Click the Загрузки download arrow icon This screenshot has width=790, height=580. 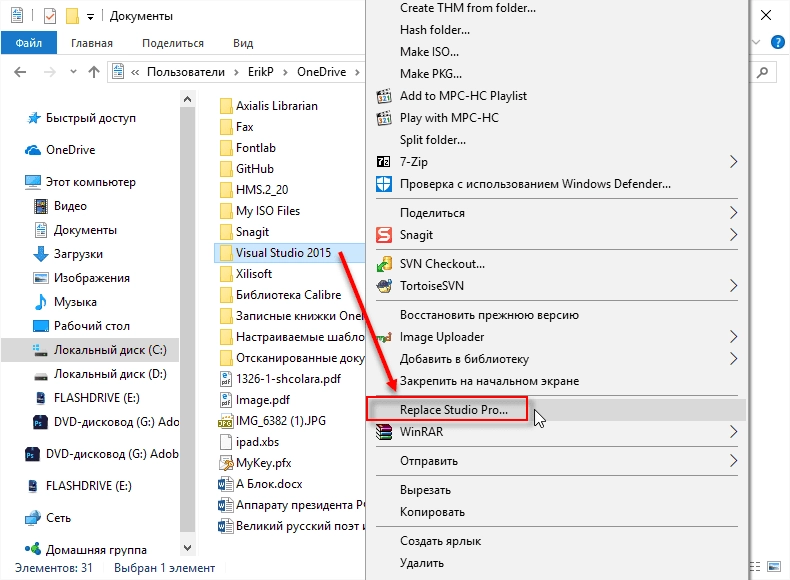41,254
